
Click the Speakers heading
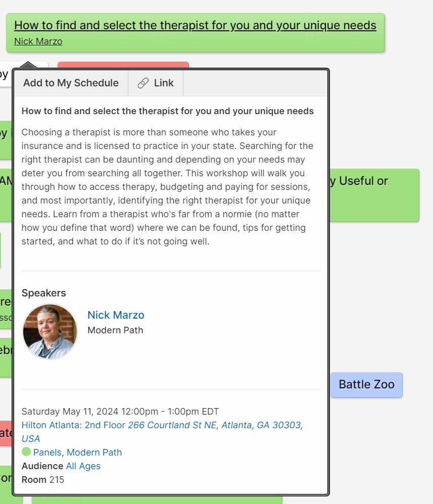tap(44, 293)
